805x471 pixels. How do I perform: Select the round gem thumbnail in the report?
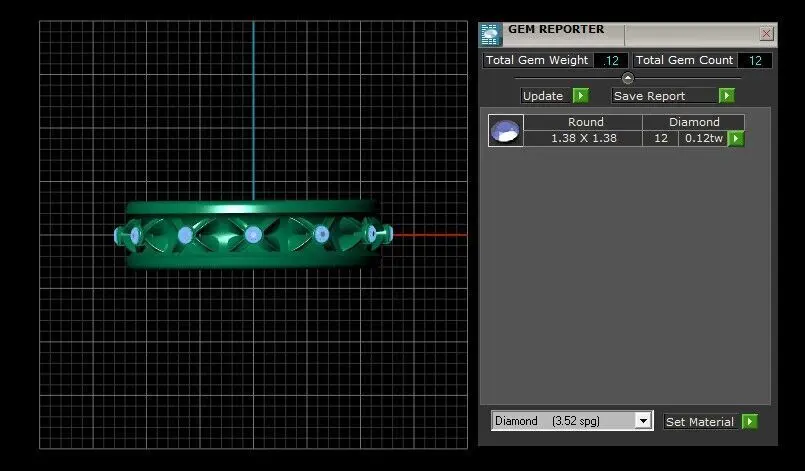506,130
